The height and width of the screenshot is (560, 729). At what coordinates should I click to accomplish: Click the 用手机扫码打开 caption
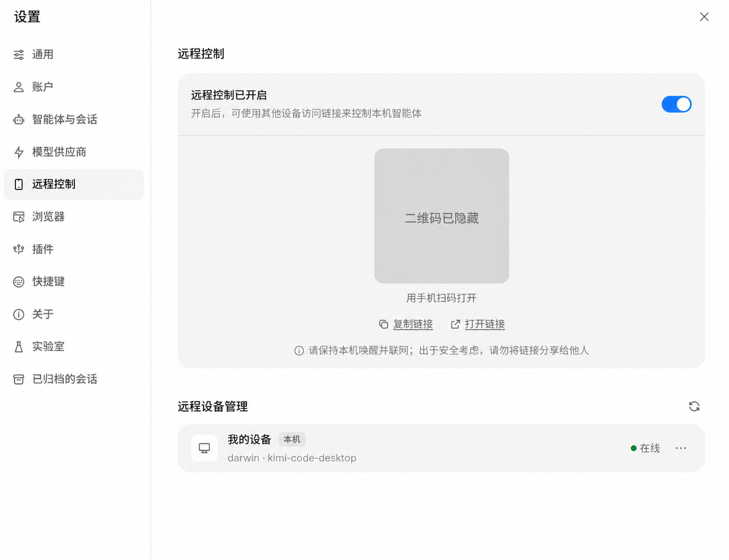point(442,298)
